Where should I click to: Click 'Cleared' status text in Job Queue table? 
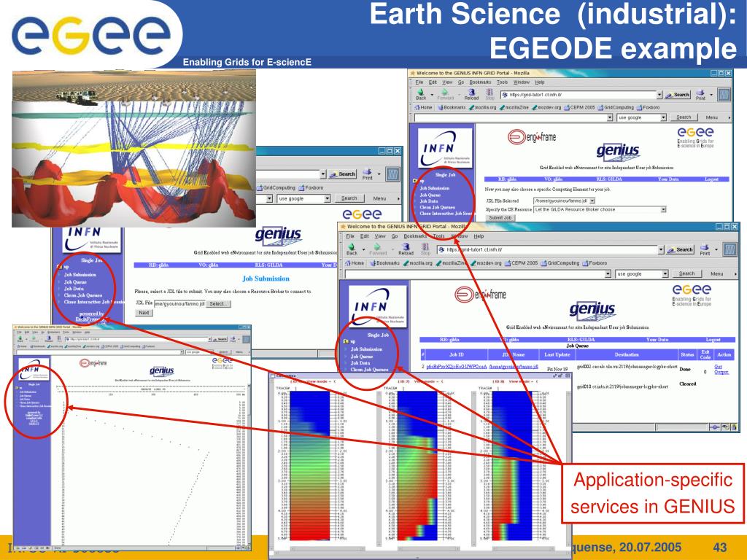point(687,384)
